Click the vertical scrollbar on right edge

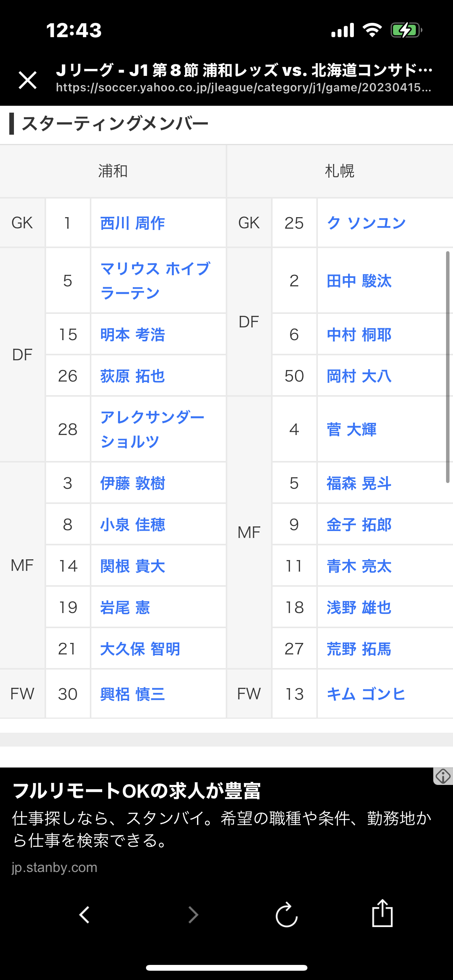(x=448, y=367)
